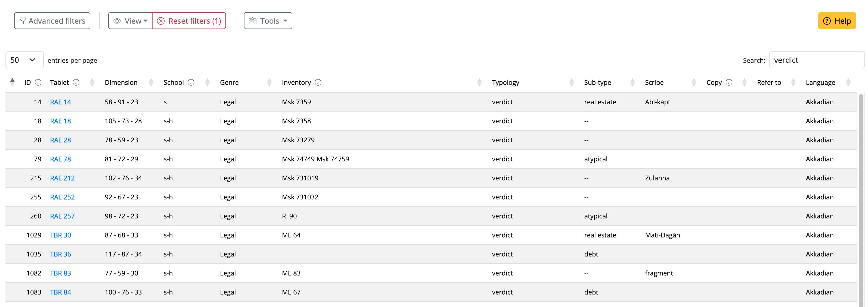The width and height of the screenshot is (868, 307).
Task: Click dimension cell 102 - 76 - 34
Action: [123, 178]
